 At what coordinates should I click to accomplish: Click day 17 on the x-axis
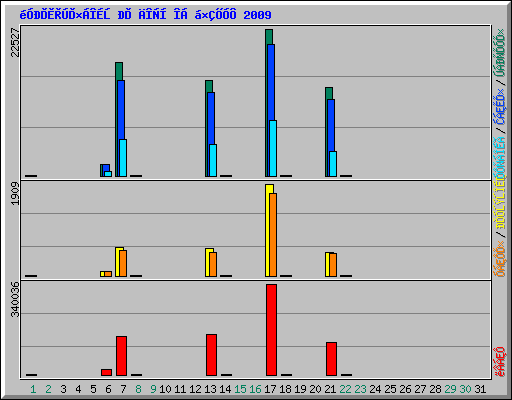click(x=270, y=389)
